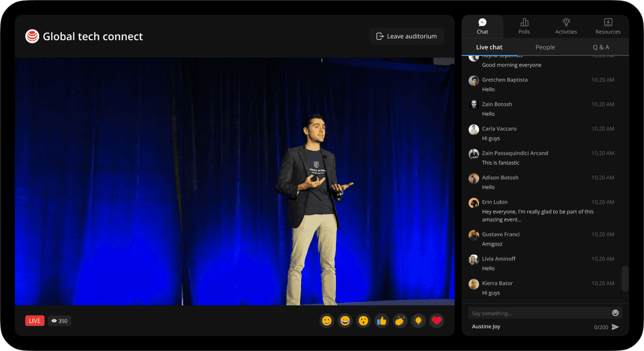
Task: Click Gretchen Baptista's avatar
Action: [474, 80]
